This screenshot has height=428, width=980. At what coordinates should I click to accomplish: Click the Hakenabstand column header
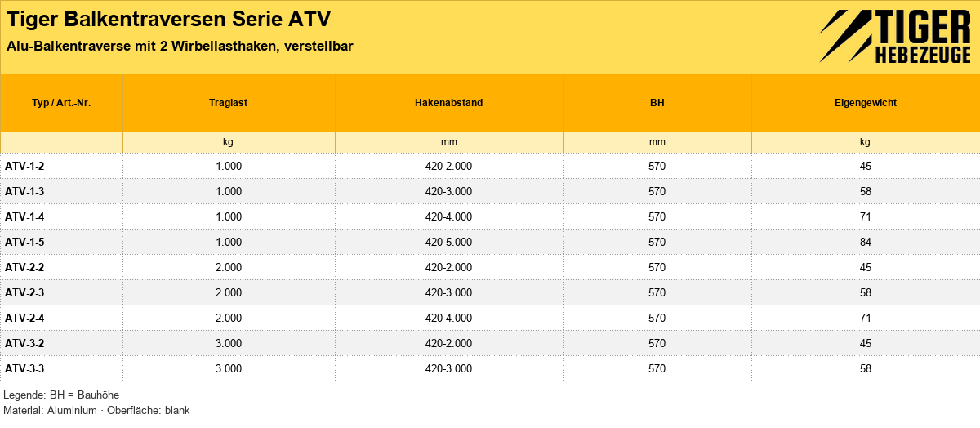[x=449, y=103]
